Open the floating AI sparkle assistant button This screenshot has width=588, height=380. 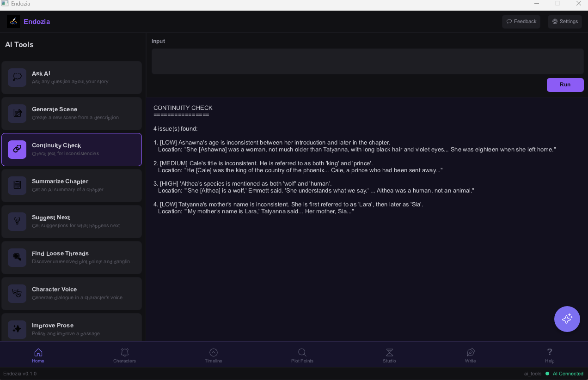click(x=567, y=319)
